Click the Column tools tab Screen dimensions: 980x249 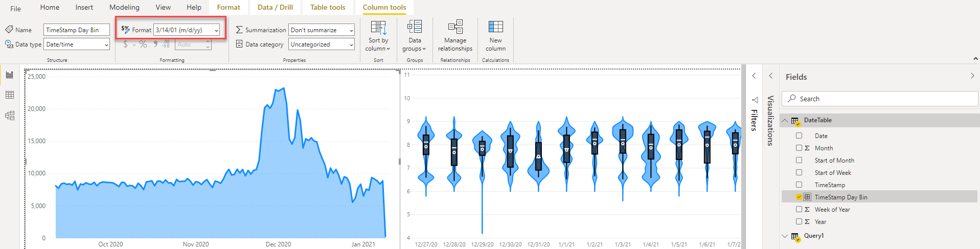pyautogui.click(x=384, y=7)
